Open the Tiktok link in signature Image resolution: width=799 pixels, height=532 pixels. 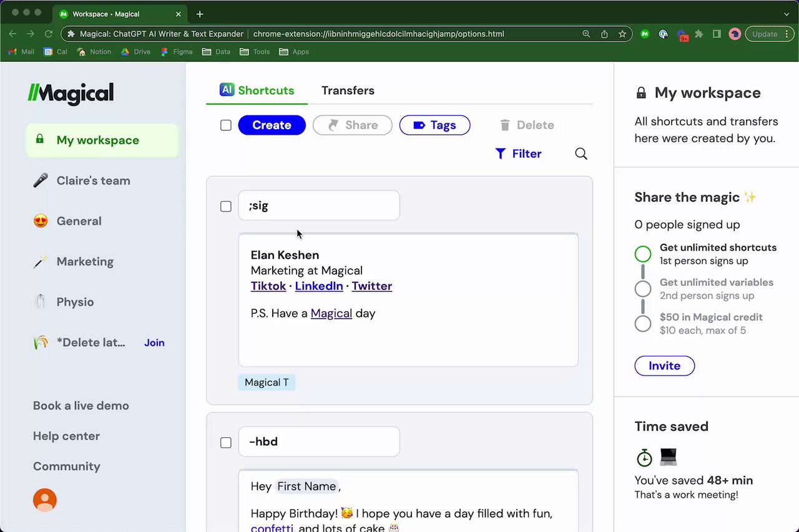pos(268,286)
